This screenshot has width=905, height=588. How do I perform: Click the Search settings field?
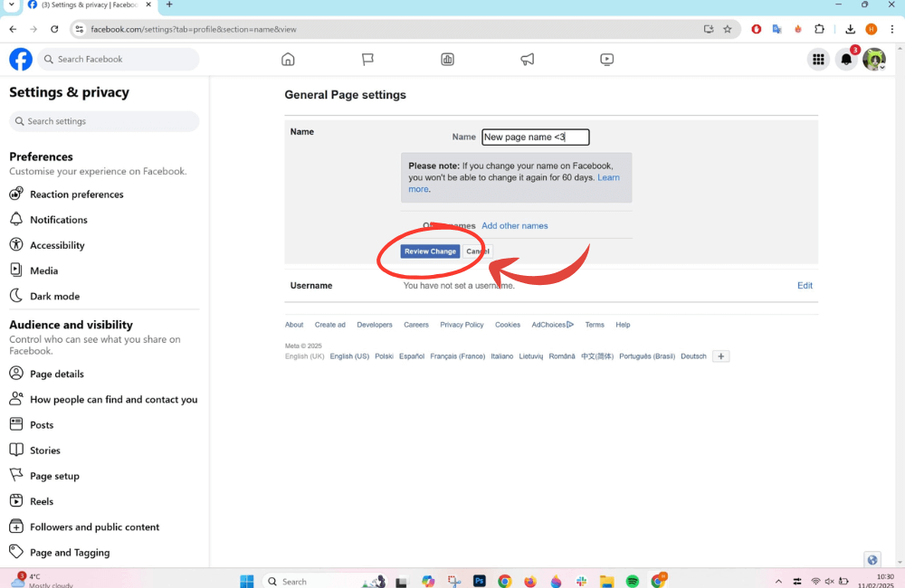click(x=104, y=121)
